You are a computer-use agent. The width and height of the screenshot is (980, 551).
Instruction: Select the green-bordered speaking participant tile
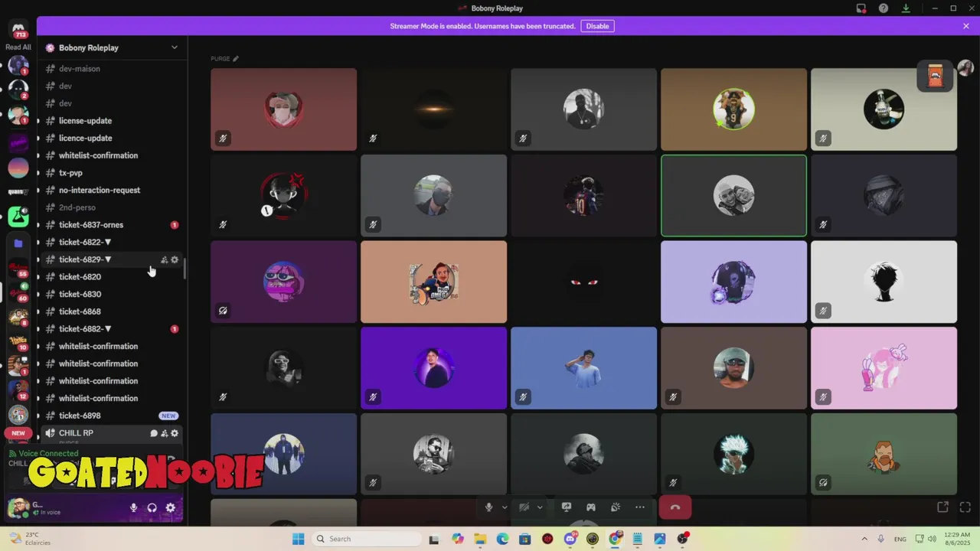pyautogui.click(x=733, y=196)
